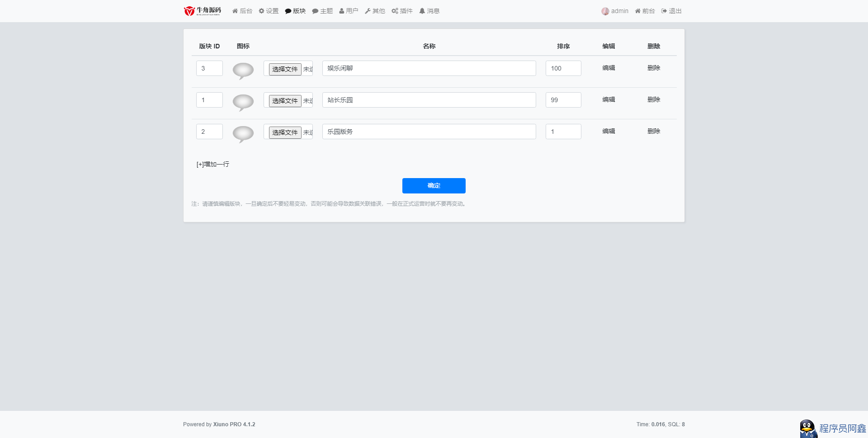
Task: Open the 消息 notifications menu
Action: point(429,11)
